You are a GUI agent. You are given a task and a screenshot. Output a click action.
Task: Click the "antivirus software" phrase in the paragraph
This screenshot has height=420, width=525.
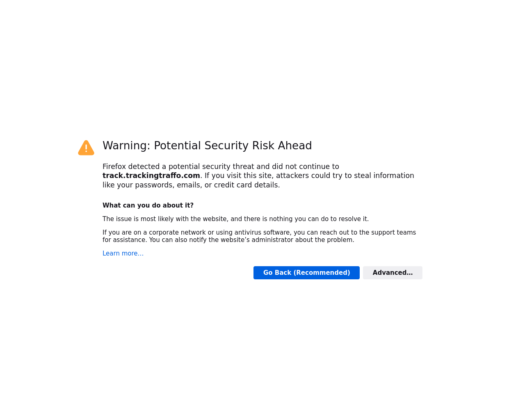point(262,233)
